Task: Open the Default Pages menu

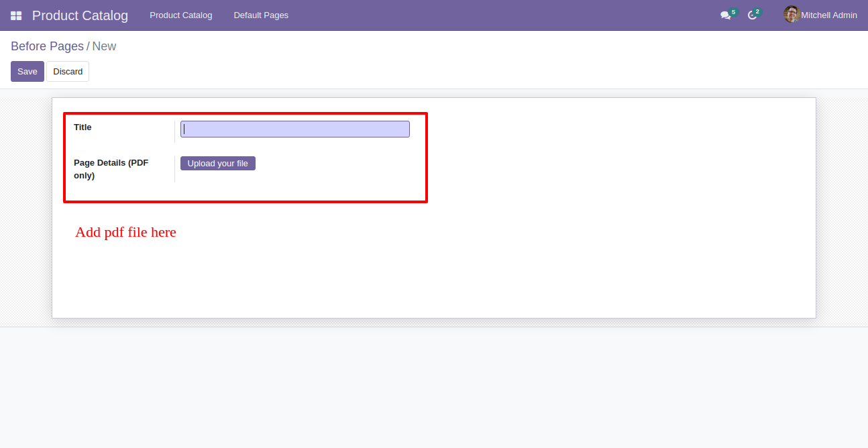Action: (x=261, y=15)
